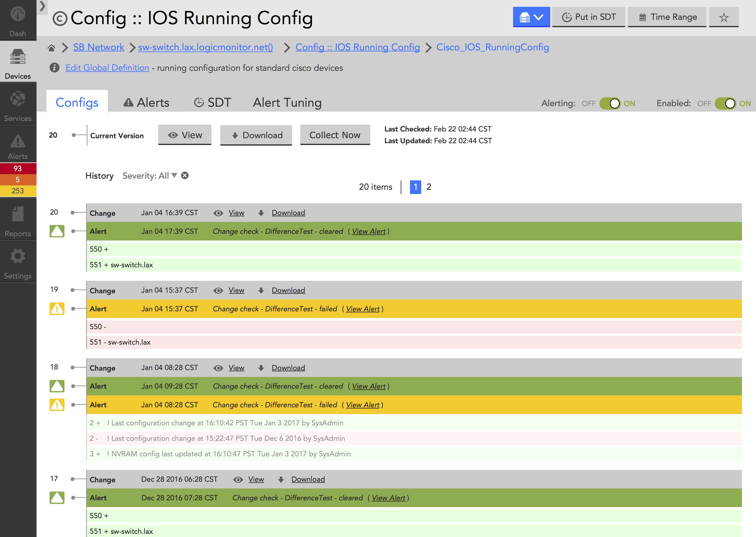The height and width of the screenshot is (537, 756).
Task: Click Edit Global Definition link
Action: click(107, 68)
